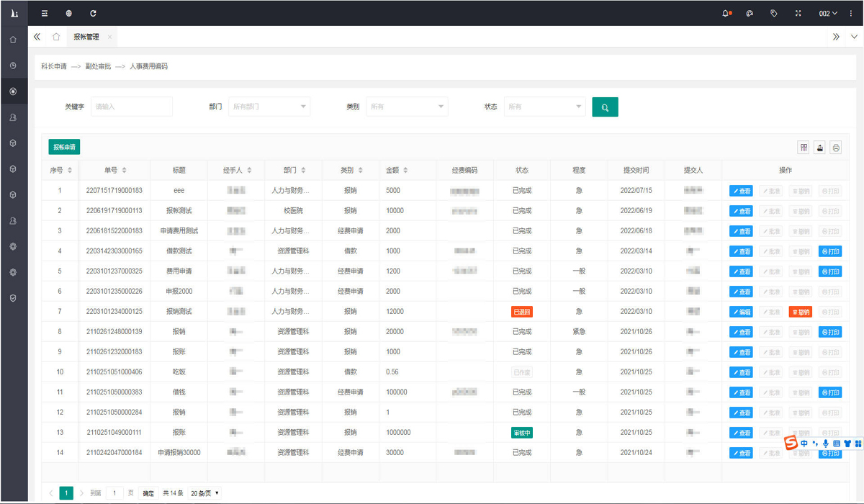Expand the 部门 department dropdown
The height and width of the screenshot is (504, 864).
269,107
